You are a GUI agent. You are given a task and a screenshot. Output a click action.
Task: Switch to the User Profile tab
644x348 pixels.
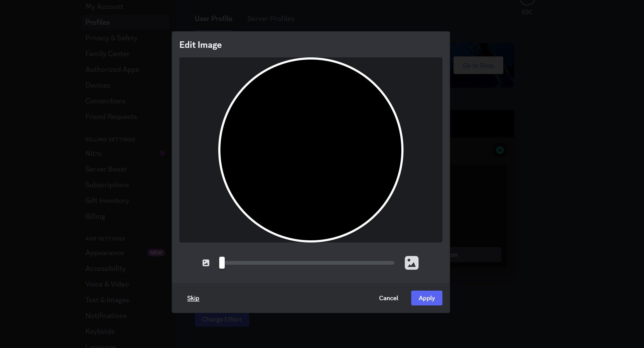213,19
